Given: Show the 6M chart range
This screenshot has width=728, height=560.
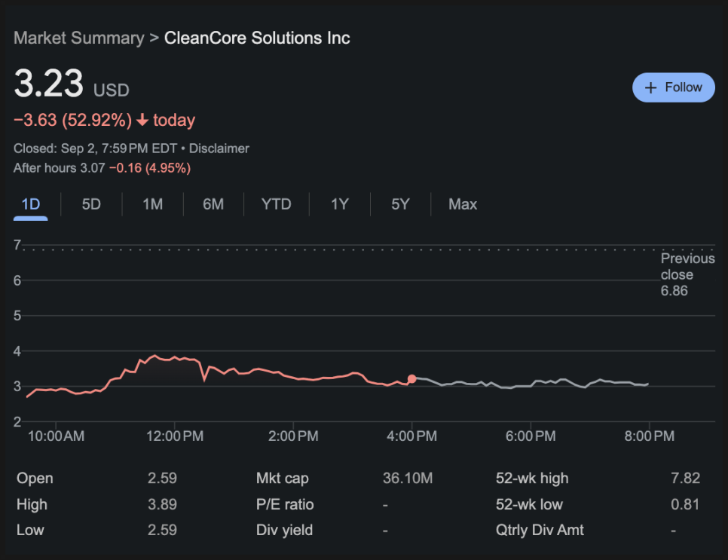Looking at the screenshot, I should pyautogui.click(x=213, y=204).
